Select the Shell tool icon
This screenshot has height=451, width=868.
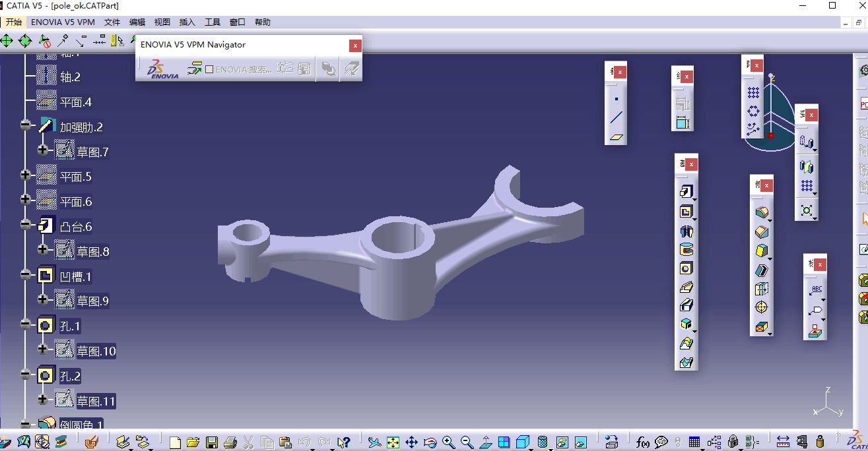pos(761,270)
